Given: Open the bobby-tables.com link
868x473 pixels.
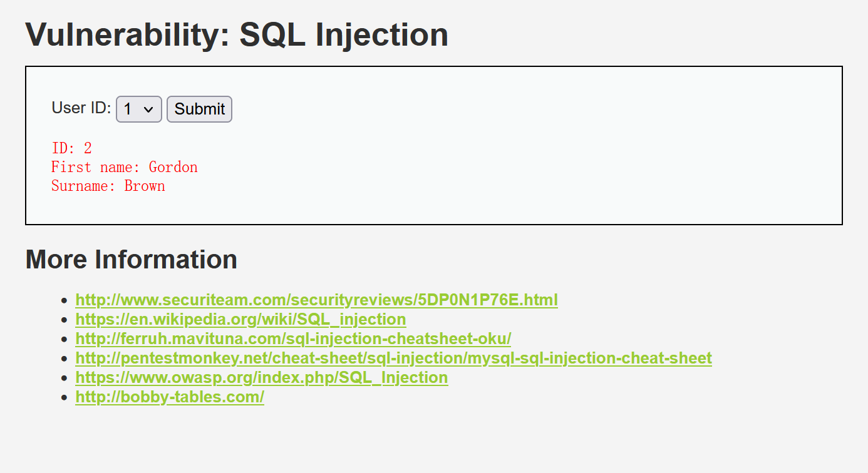Looking at the screenshot, I should pyautogui.click(x=170, y=397).
